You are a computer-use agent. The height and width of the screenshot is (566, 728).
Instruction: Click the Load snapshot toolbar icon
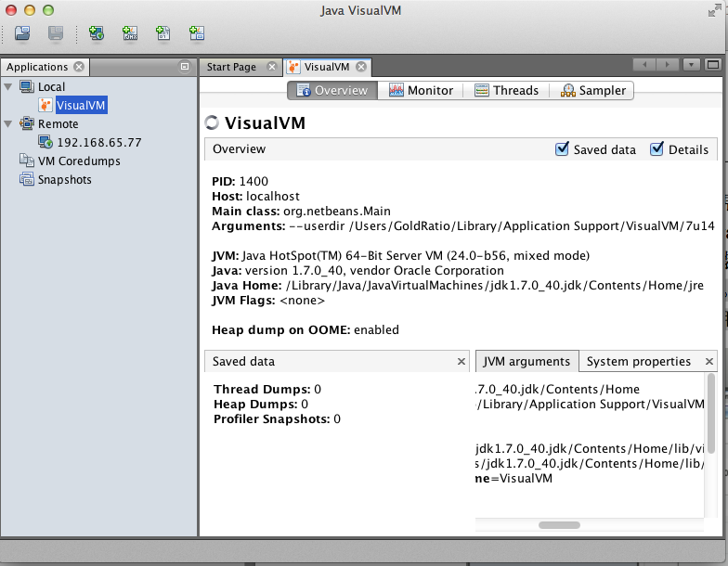click(x=22, y=33)
